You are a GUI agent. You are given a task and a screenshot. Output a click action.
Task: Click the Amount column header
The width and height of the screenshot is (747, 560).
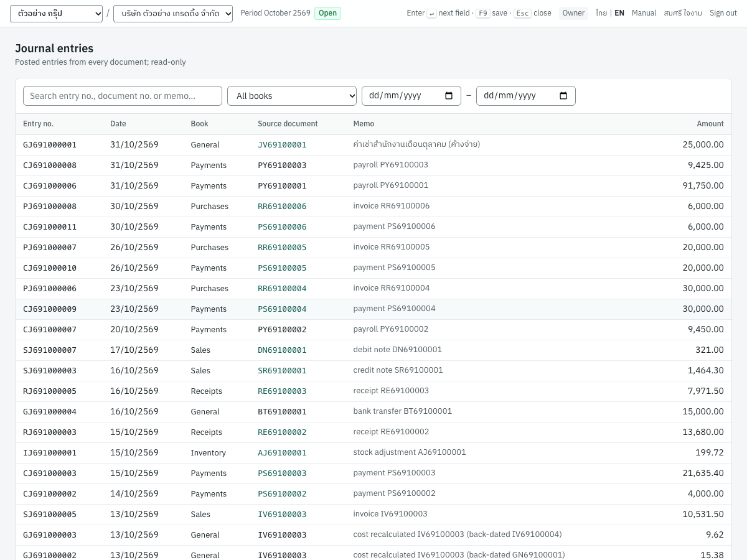click(x=710, y=124)
